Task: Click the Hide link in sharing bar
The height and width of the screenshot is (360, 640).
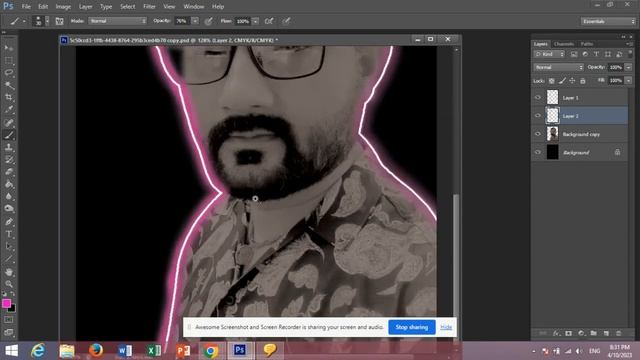Action: [x=446, y=327]
